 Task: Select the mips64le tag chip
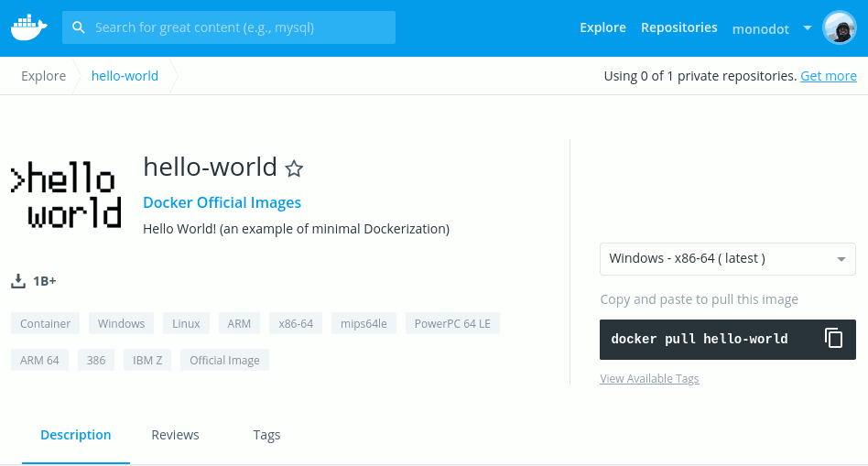[363, 323]
